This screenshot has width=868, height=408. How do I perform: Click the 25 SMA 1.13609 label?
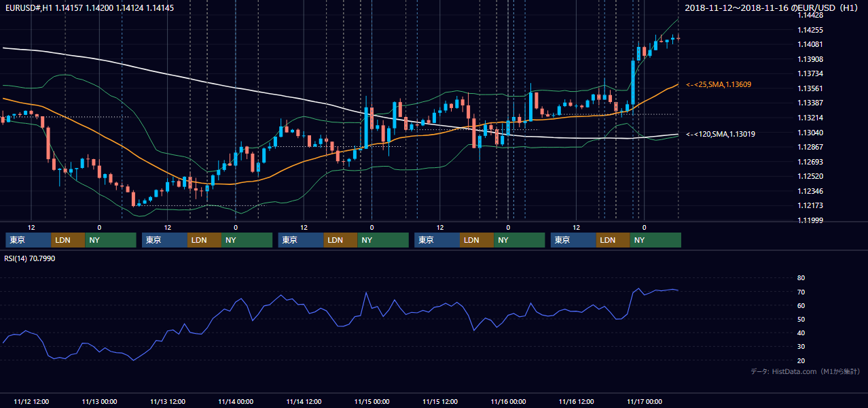tap(719, 84)
